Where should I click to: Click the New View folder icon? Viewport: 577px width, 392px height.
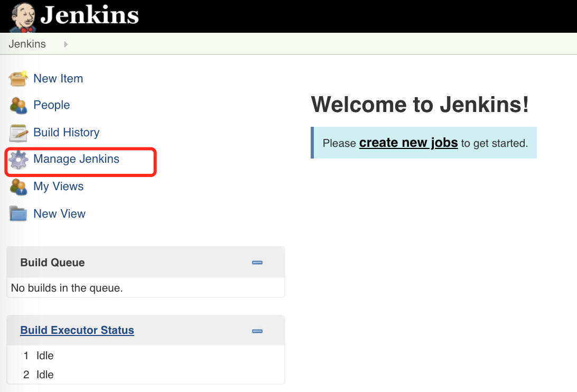point(18,213)
